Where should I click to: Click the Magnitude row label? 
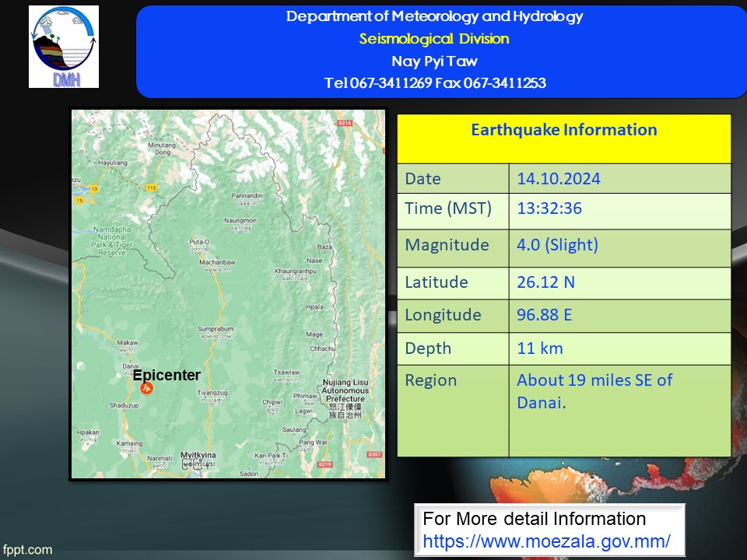pos(447,245)
